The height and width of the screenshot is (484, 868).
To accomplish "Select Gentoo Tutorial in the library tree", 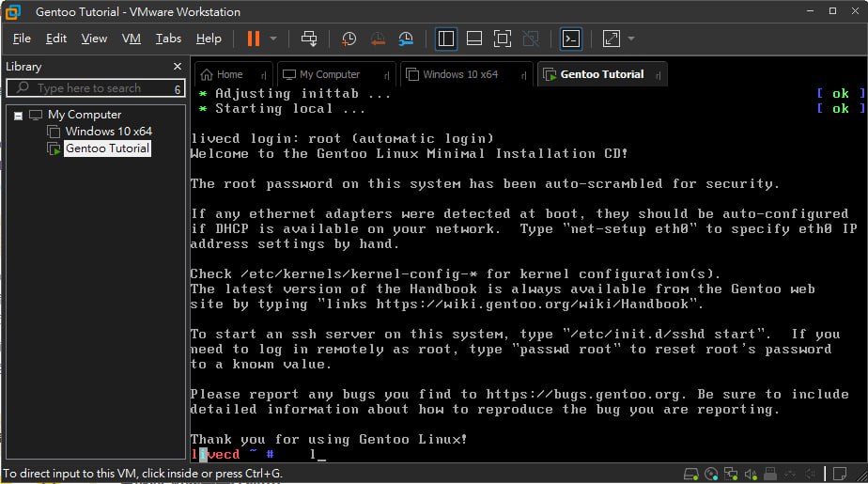I will pyautogui.click(x=107, y=148).
